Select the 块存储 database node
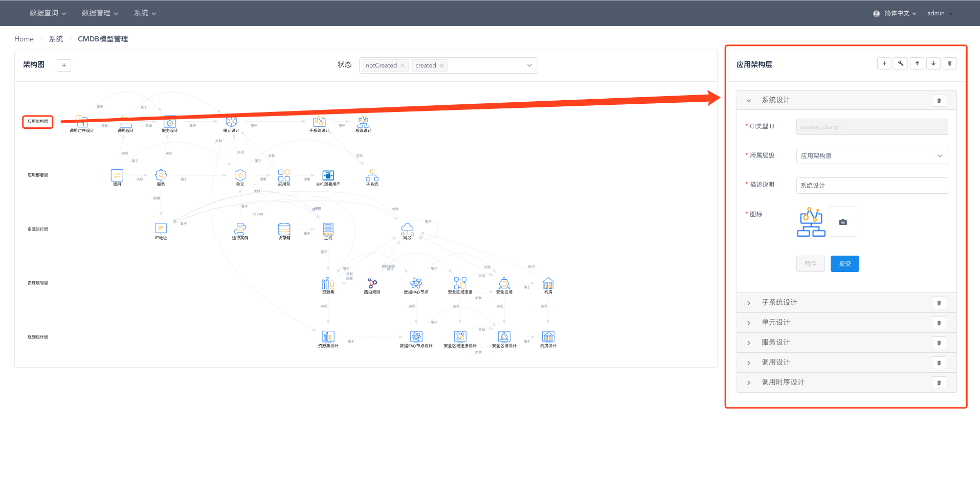The image size is (980, 499). 284,229
